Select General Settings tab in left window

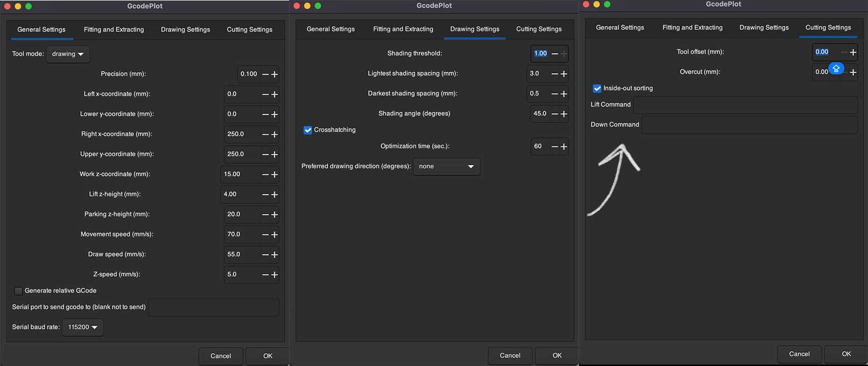[41, 29]
